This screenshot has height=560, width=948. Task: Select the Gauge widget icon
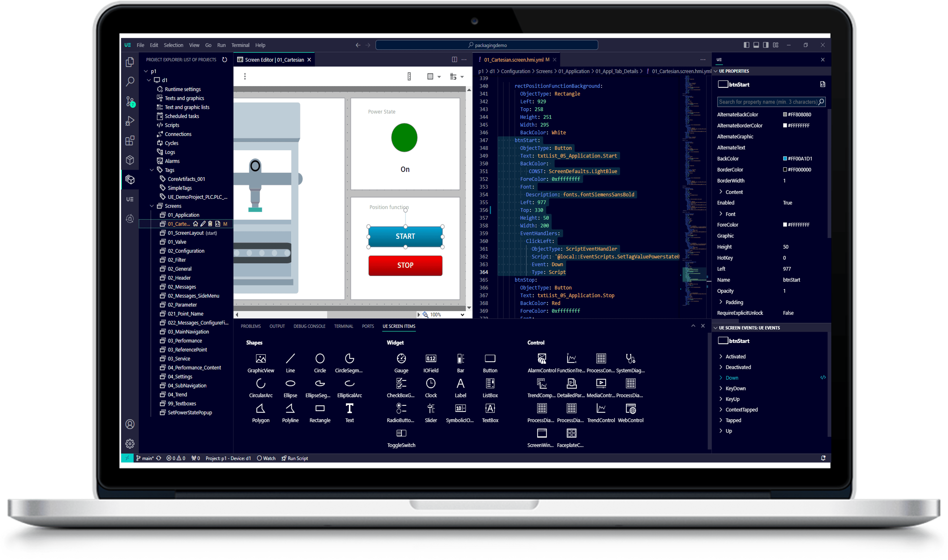[402, 359]
